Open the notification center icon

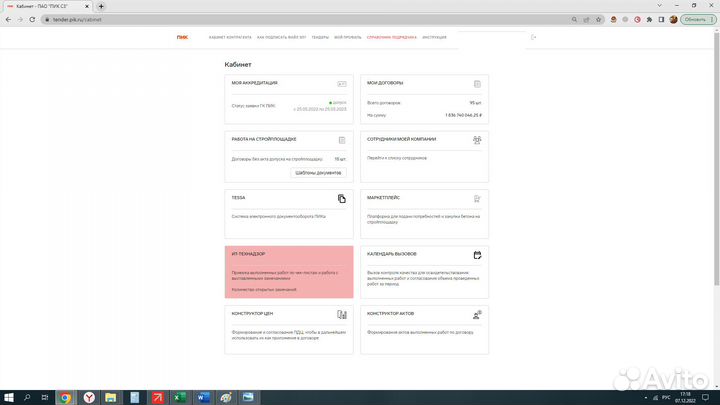(706, 398)
